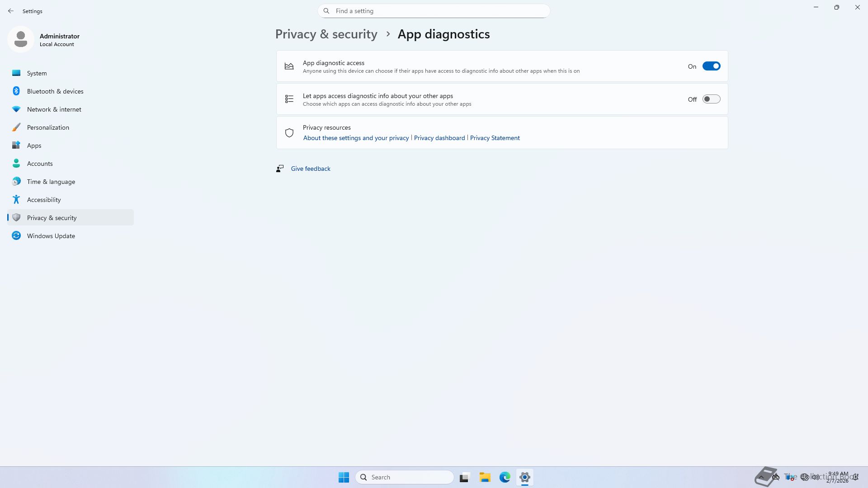Screen dimensions: 868x488
Task: Open System settings from sidebar
Action: coord(37,73)
